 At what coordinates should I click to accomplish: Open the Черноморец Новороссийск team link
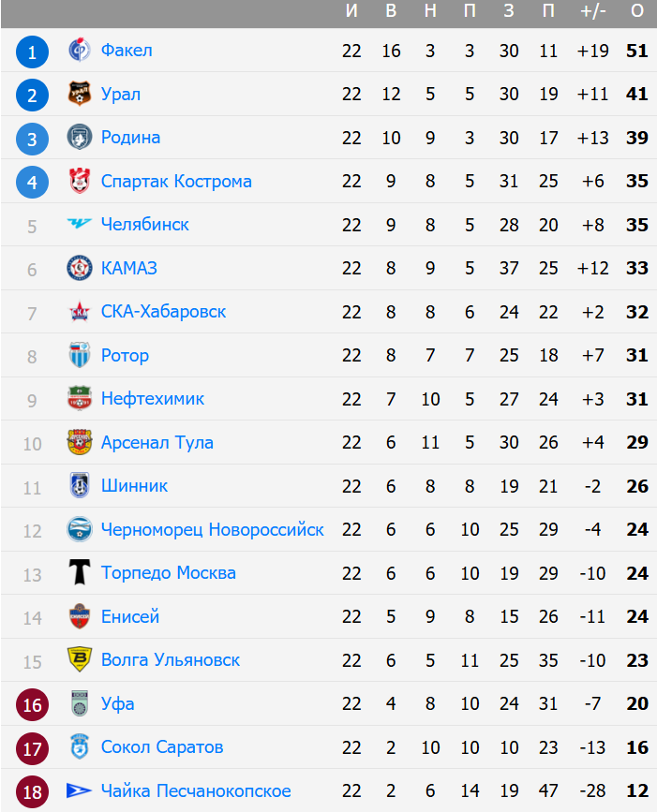212,530
